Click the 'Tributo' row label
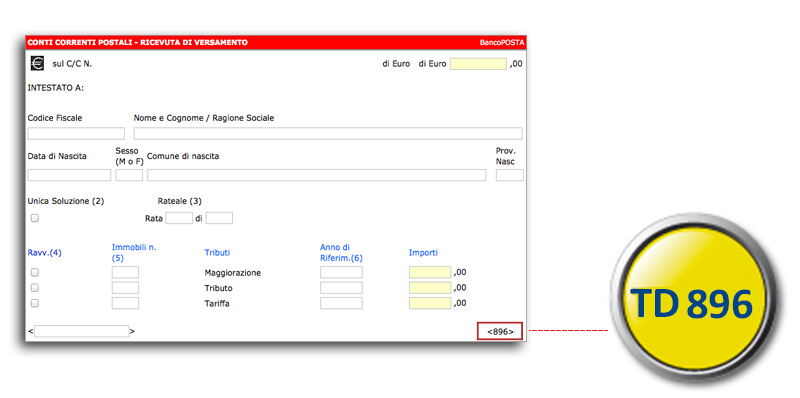 click(218, 288)
